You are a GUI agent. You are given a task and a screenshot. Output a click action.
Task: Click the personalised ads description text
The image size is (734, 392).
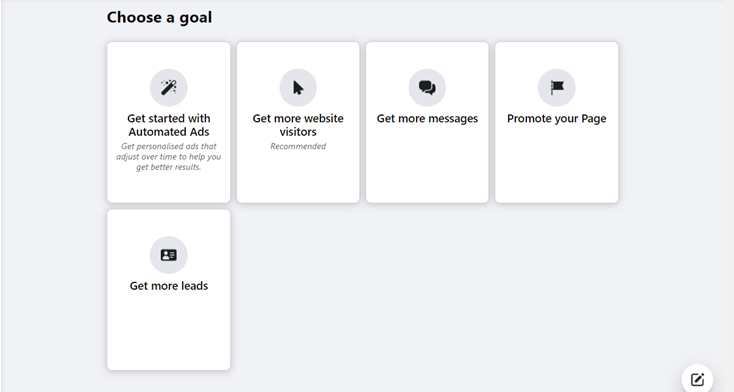[x=169, y=156]
